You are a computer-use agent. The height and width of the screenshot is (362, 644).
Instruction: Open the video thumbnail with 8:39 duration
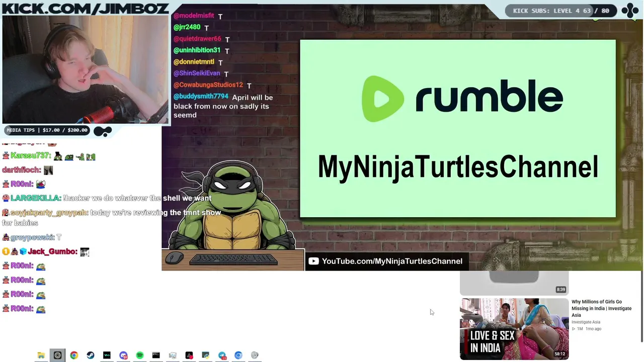514,283
